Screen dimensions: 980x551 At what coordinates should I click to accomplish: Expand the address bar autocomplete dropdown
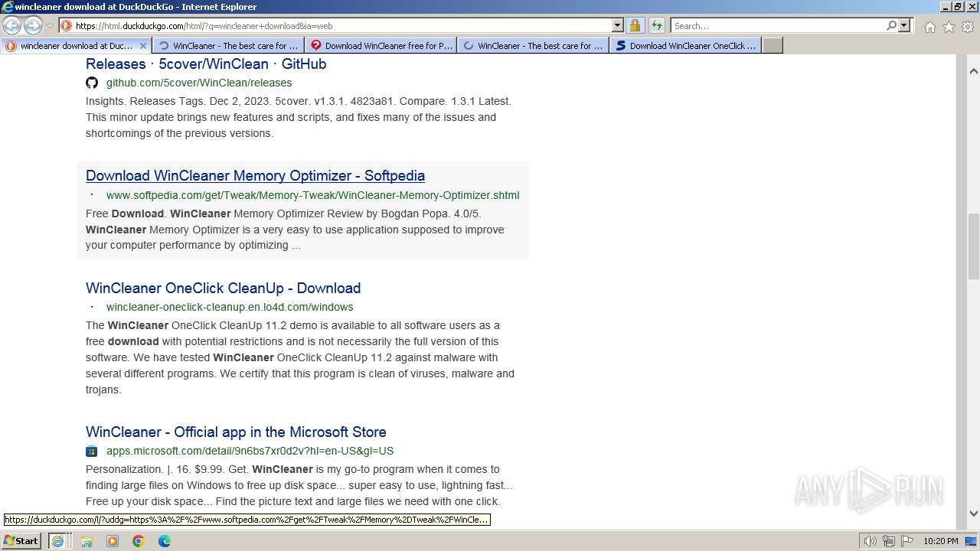(x=618, y=26)
